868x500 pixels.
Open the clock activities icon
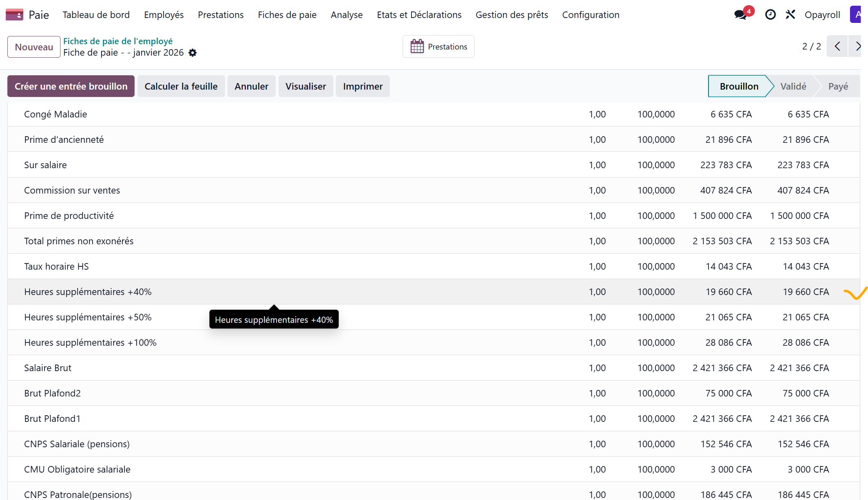tap(770, 15)
